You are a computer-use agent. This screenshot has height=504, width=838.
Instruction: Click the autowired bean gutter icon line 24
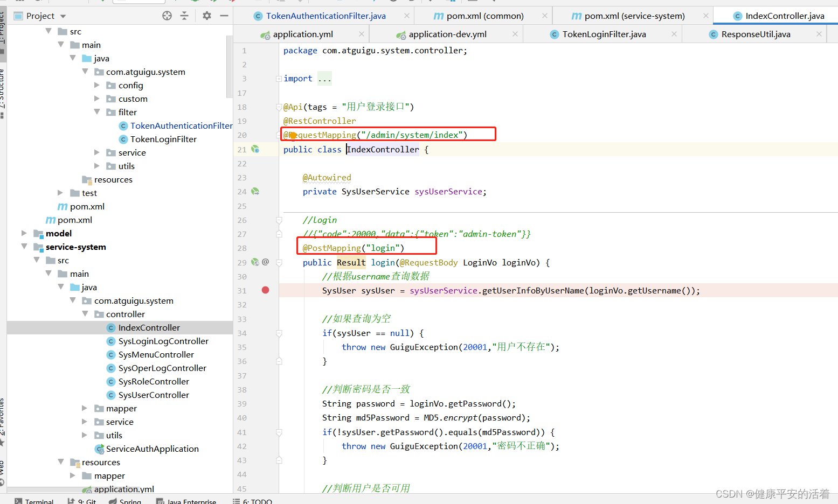point(255,191)
